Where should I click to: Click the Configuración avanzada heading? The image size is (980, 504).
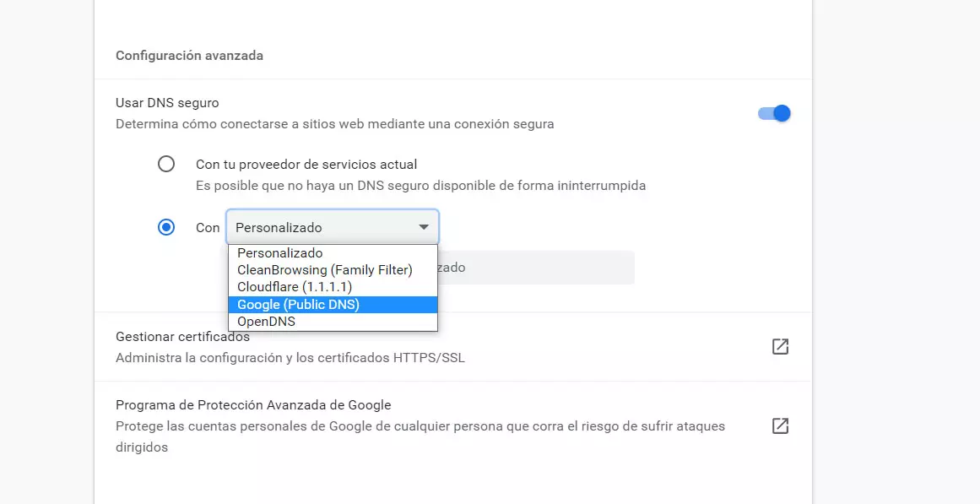pyautogui.click(x=189, y=56)
